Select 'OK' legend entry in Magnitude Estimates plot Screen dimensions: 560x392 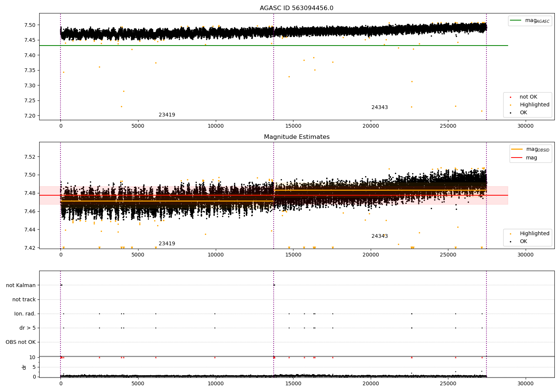pos(523,242)
